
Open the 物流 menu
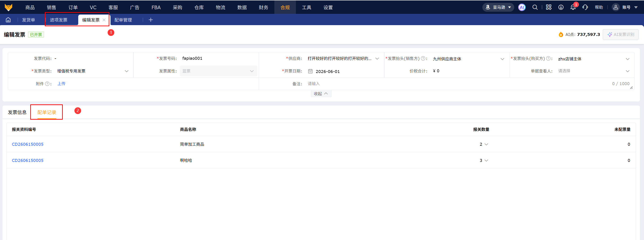(221, 7)
